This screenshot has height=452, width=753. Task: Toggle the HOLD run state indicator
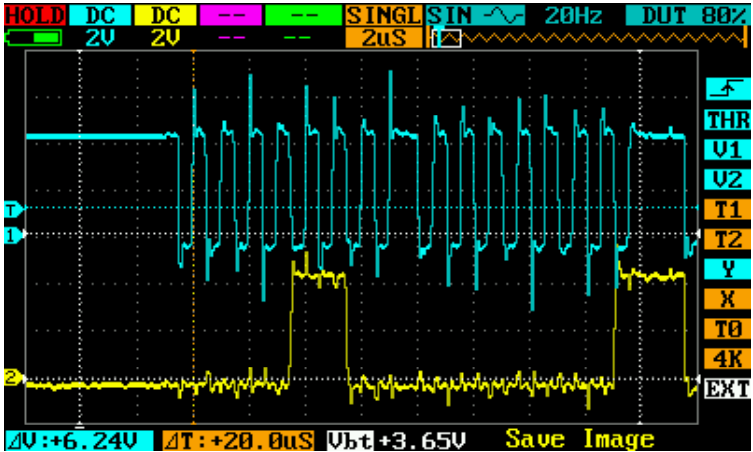(35, 16)
